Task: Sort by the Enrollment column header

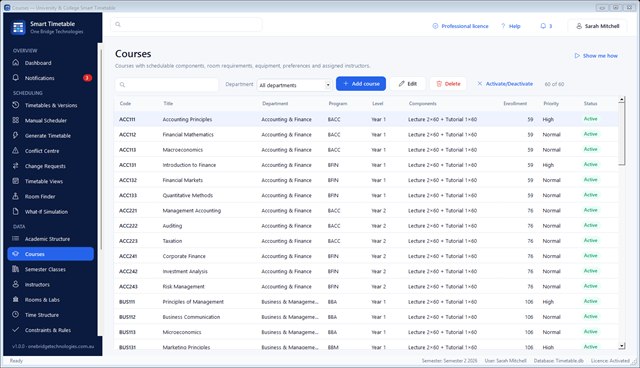Action: (x=515, y=103)
